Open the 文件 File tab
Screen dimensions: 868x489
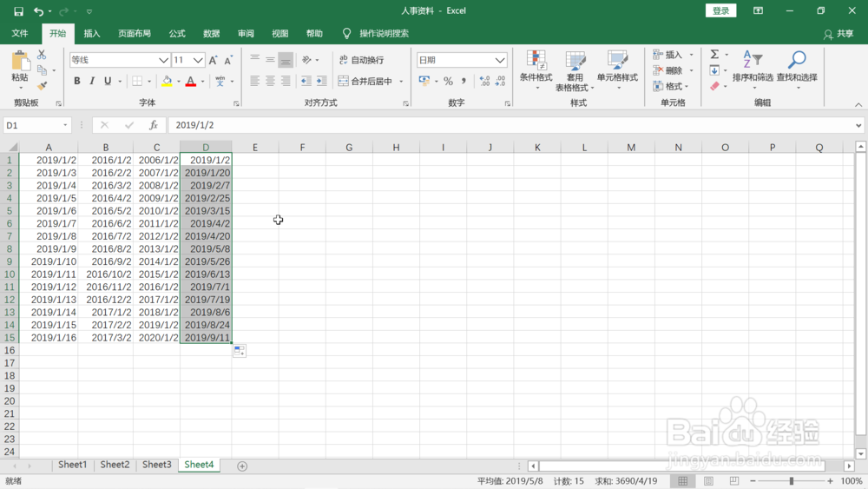pos(20,33)
